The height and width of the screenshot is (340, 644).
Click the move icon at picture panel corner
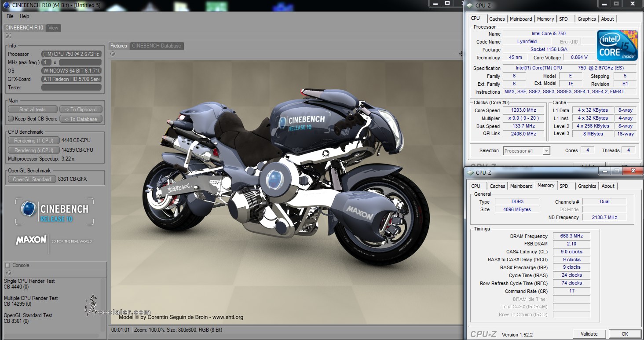(x=461, y=54)
